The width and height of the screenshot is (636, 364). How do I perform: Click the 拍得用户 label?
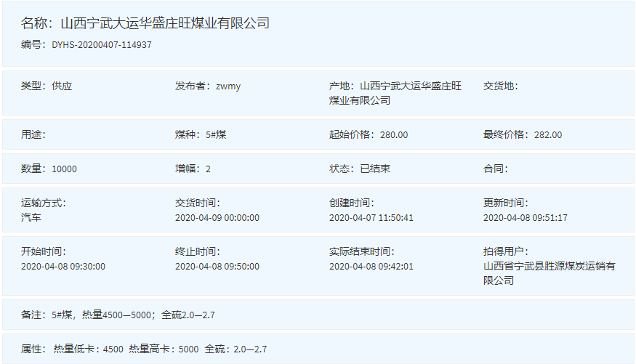pyautogui.click(x=506, y=251)
